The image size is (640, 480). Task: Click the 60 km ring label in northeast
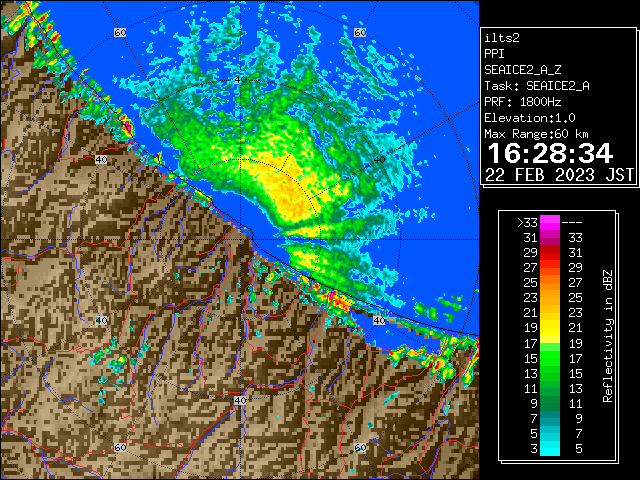[x=360, y=32]
